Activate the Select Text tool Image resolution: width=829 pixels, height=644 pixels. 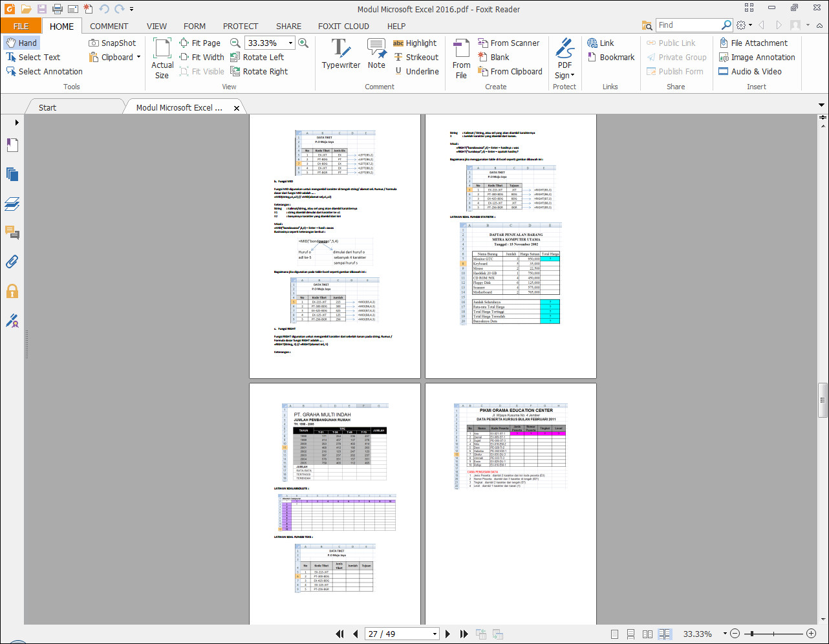tap(33, 57)
